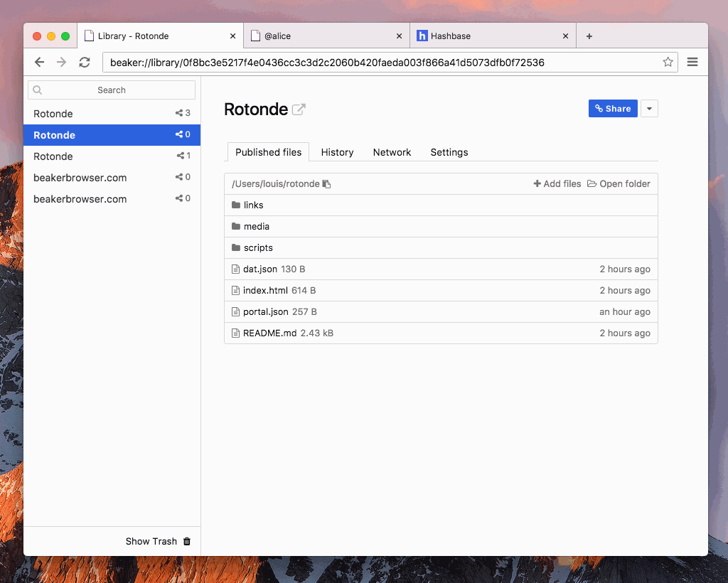Select the highlighted Rotonde archive
This screenshot has width=728, height=583.
coord(112,135)
